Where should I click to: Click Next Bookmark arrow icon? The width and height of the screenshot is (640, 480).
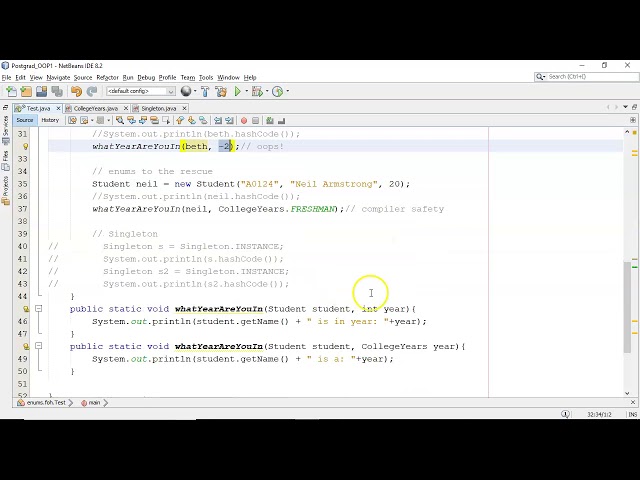coord(191,120)
